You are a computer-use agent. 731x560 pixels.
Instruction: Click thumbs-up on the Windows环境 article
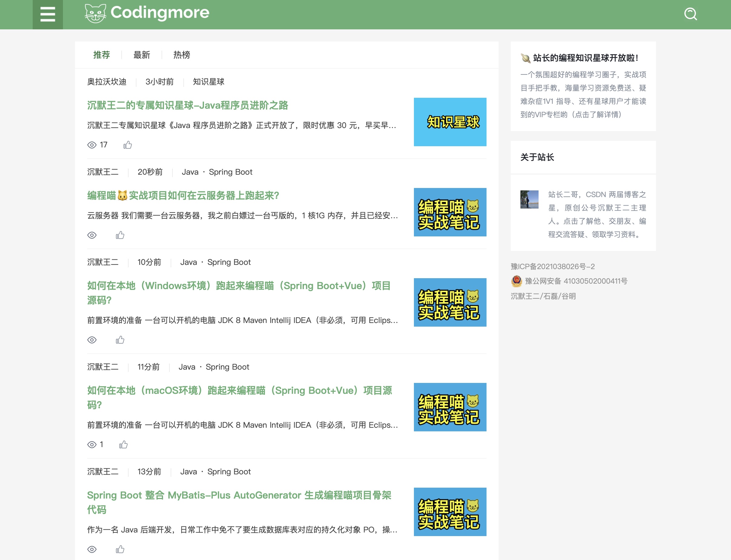pyautogui.click(x=120, y=340)
